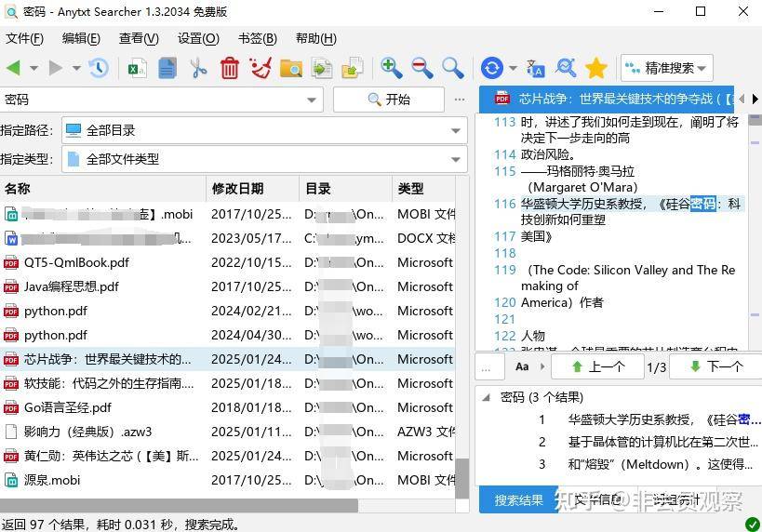Zoom out with the minus magnifier

pyautogui.click(x=421, y=68)
